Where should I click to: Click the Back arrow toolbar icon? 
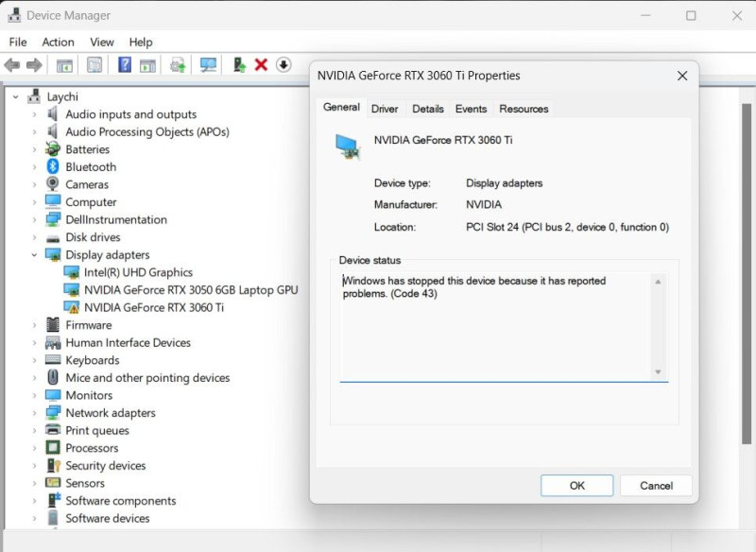[12, 64]
